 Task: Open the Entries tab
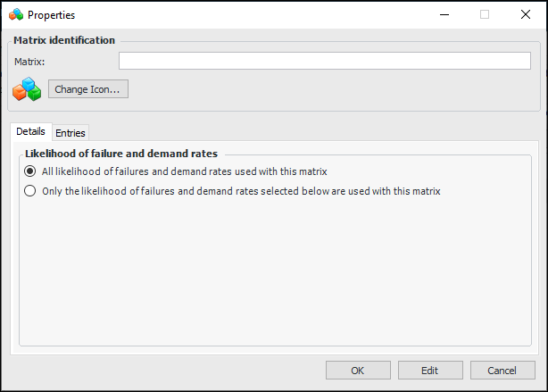coord(71,133)
